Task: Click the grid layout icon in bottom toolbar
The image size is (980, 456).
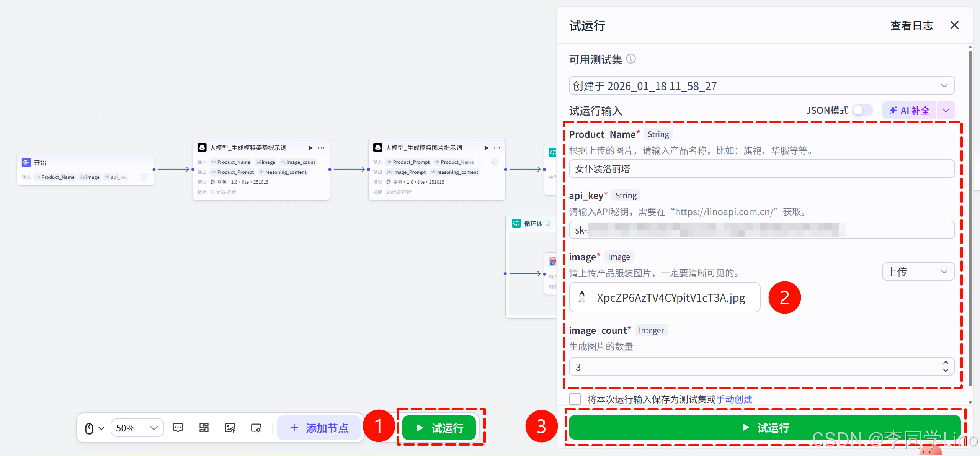Action: (204, 428)
